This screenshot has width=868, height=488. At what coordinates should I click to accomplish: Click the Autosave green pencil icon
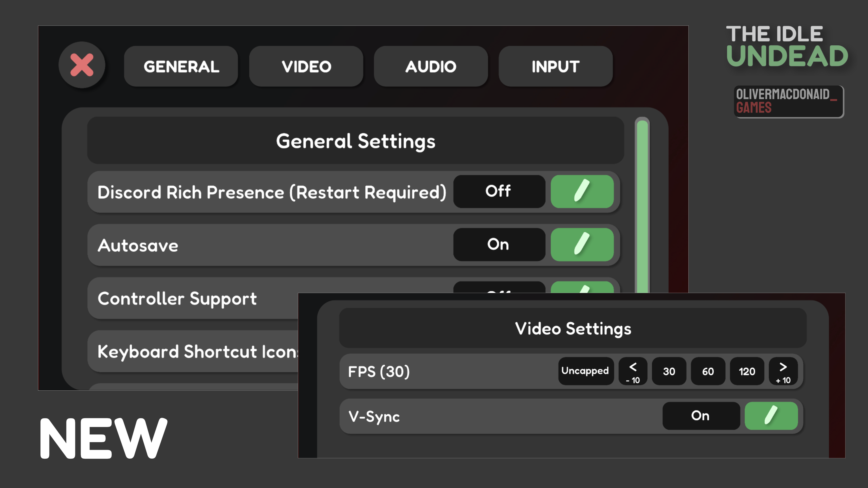click(x=582, y=244)
